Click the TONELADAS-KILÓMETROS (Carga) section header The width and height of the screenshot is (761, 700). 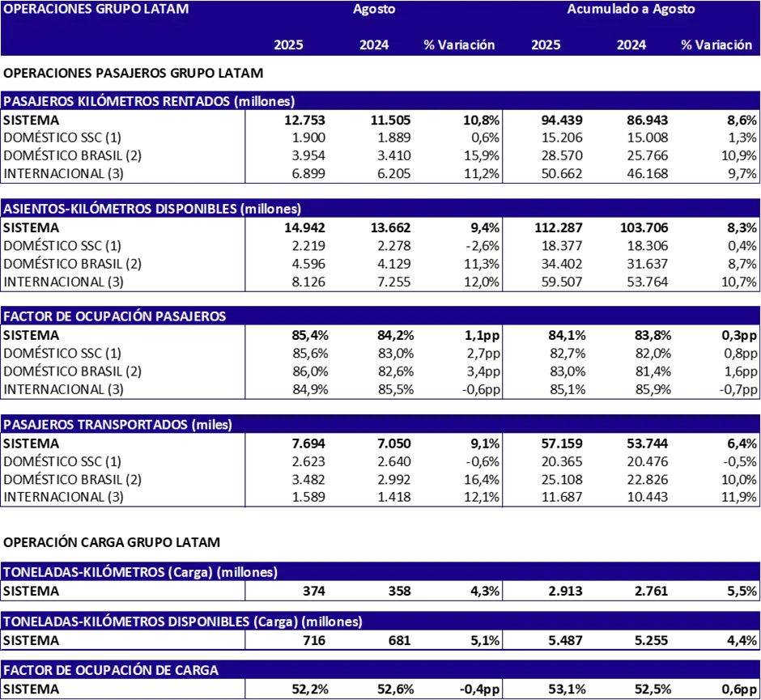pos(141,572)
